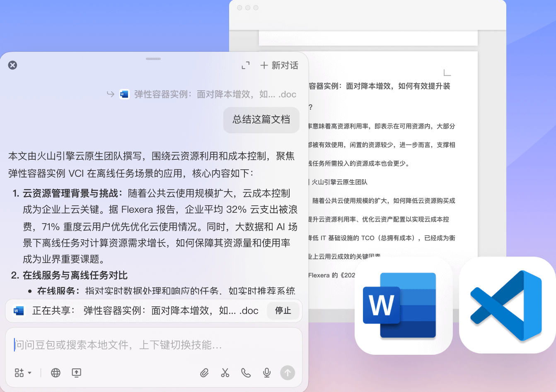Click the 在线服务与离线任务对比 heading
The height and width of the screenshot is (392, 556).
75,275
